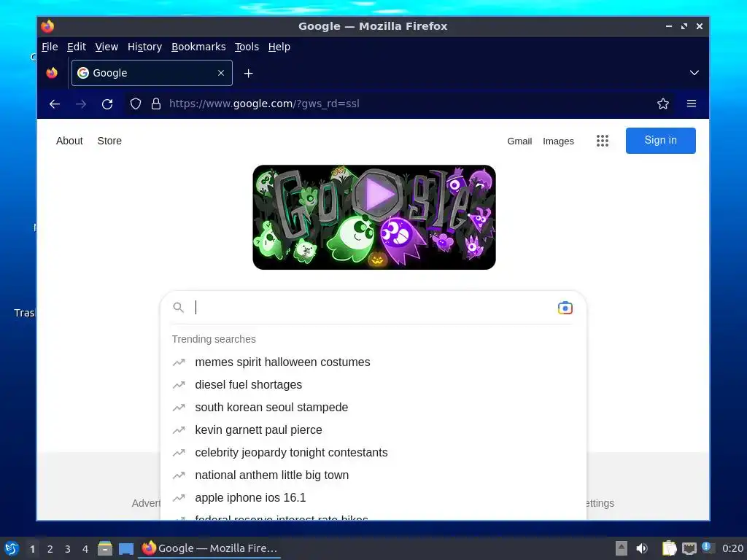Switch to workspace 3 in taskbar
The width and height of the screenshot is (747, 560).
click(68, 549)
